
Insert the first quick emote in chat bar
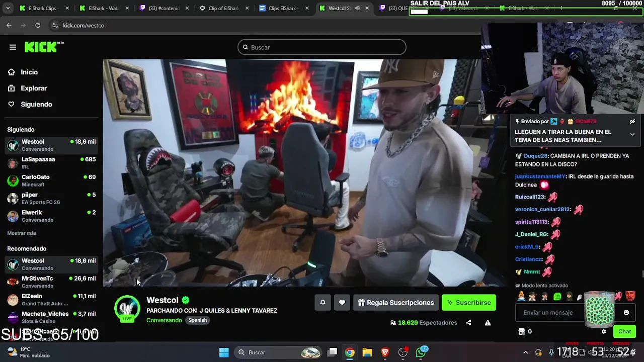521,297
